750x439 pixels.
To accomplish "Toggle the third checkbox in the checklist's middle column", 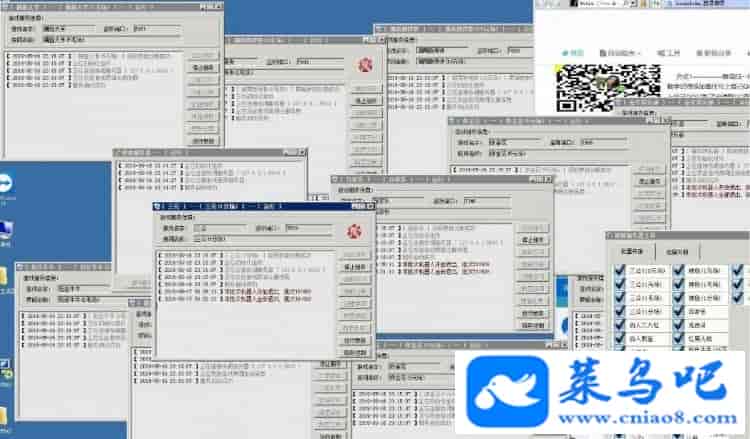I will pos(678,297).
